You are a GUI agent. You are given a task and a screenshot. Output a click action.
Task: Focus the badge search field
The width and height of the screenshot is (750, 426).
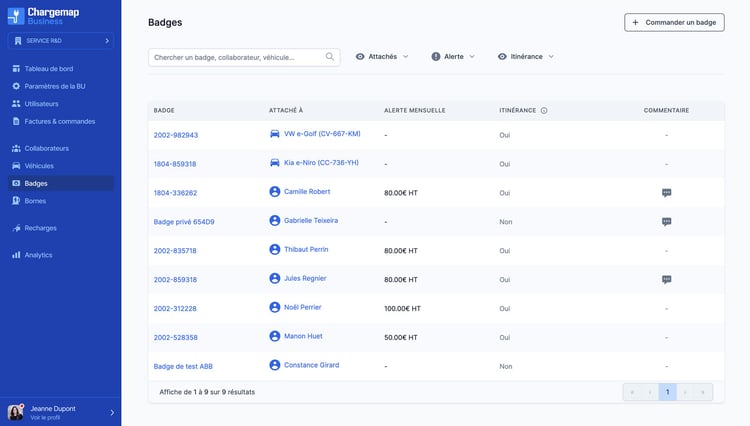click(235, 57)
